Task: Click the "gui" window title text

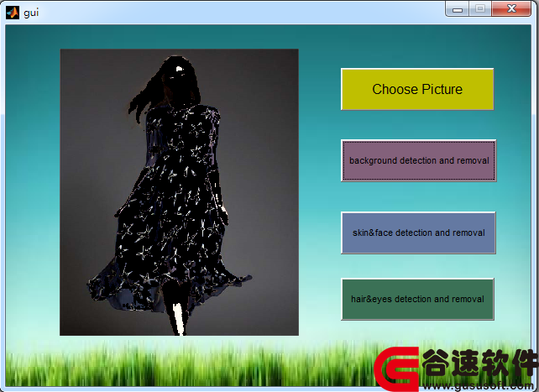Action: pos(31,13)
